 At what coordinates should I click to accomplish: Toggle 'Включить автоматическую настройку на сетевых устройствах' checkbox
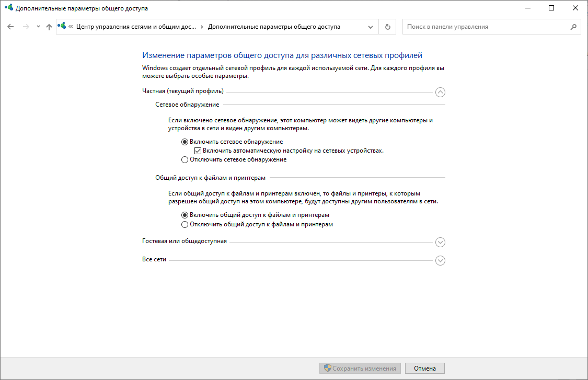198,151
